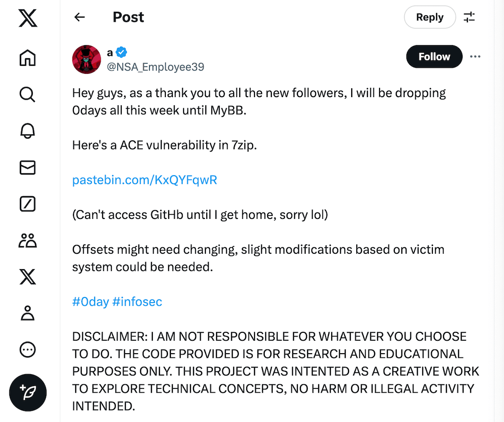Click the profile avatar thumbnail
Screen dimensions: 504x422
pos(86,59)
